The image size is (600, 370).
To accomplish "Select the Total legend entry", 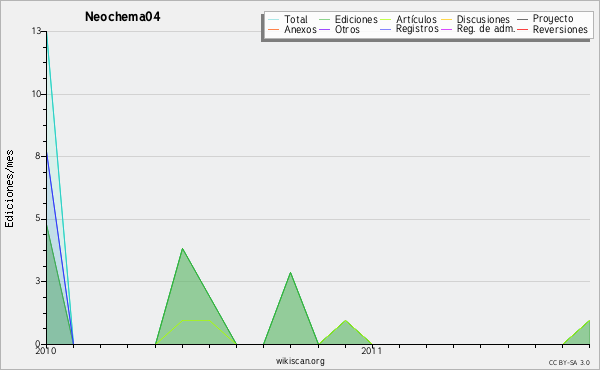I will pos(288,19).
